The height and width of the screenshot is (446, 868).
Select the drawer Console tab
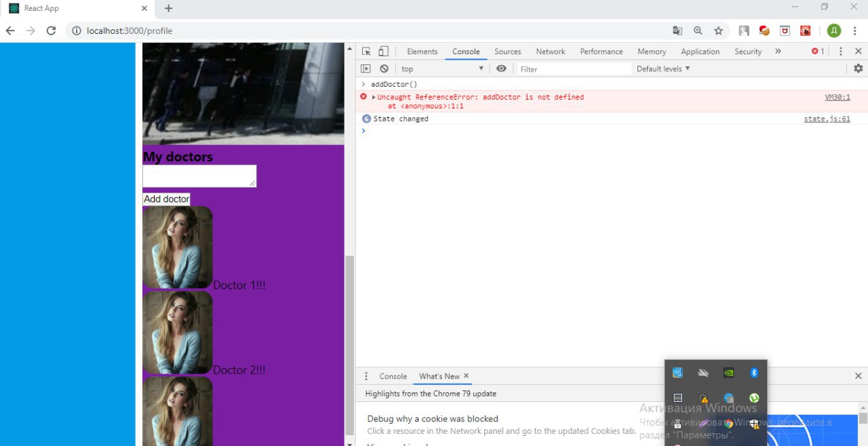(x=393, y=376)
